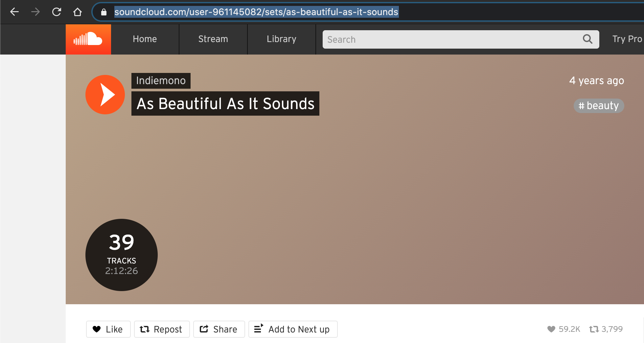The image size is (644, 343).
Task: Click the 39 tracks duration badge
Action: (121, 255)
